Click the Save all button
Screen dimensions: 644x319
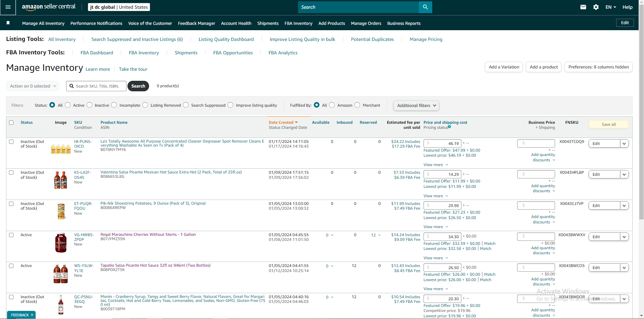point(609,124)
